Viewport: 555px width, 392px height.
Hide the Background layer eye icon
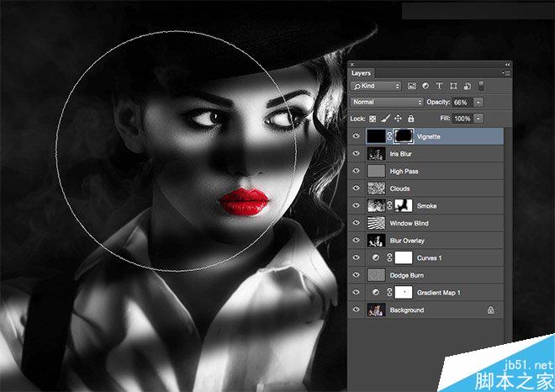(356, 310)
